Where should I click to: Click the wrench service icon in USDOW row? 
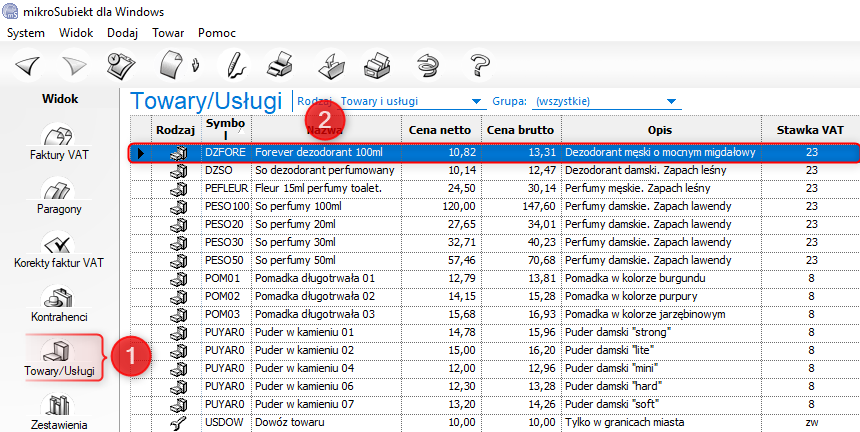click(x=178, y=423)
